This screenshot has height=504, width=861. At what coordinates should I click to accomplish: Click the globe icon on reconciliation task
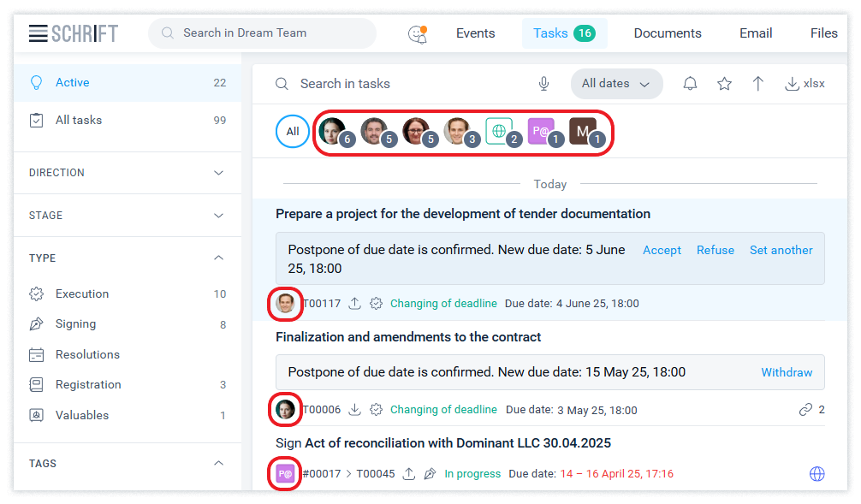(x=816, y=473)
